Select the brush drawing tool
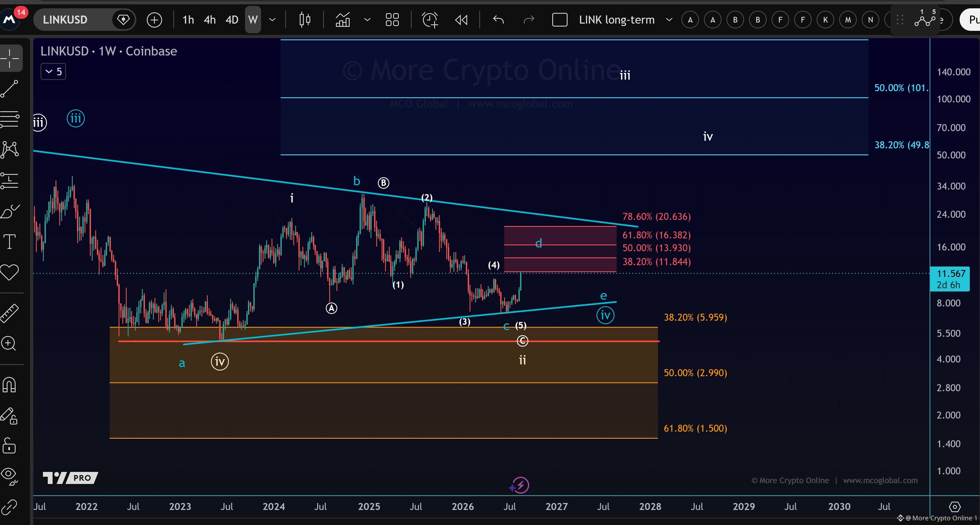Image resolution: width=980 pixels, height=525 pixels. [10, 211]
